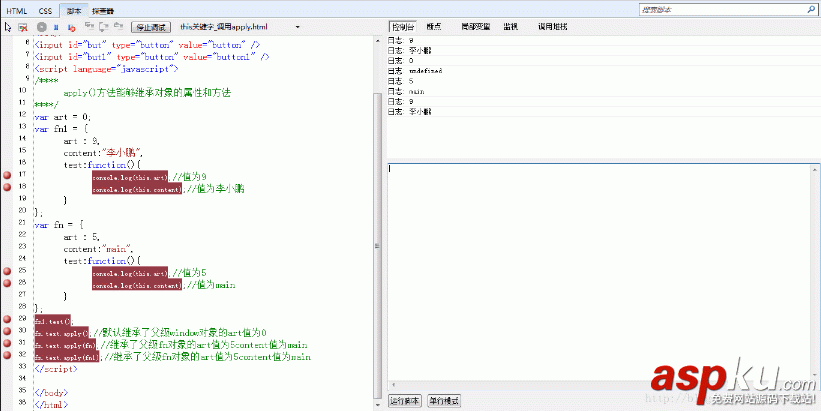
Task: Click console log entry "main"
Action: click(417, 91)
